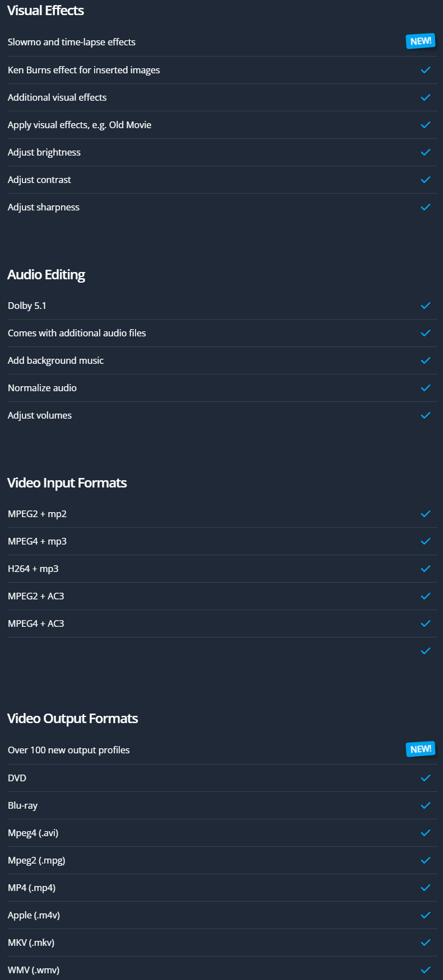443x980 pixels.
Task: Click the checkmark for MKV (.mkv)
Action: (x=426, y=943)
